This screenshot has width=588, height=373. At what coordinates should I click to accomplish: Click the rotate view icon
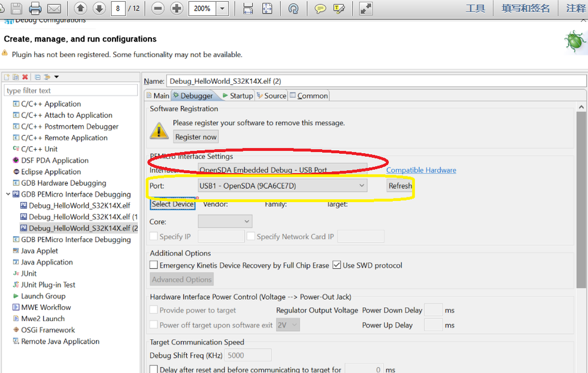[293, 9]
